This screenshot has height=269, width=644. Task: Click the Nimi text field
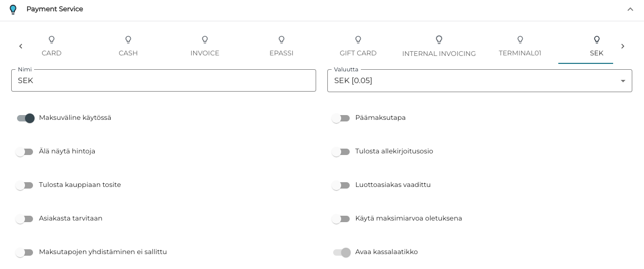click(163, 81)
